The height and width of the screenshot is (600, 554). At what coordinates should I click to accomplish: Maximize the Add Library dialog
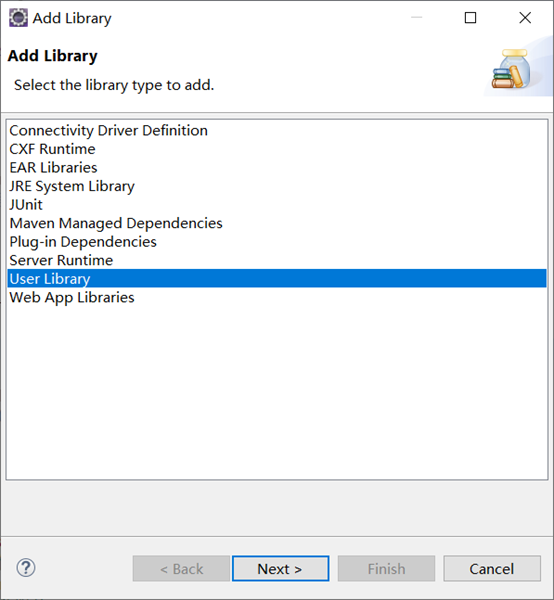[x=470, y=18]
